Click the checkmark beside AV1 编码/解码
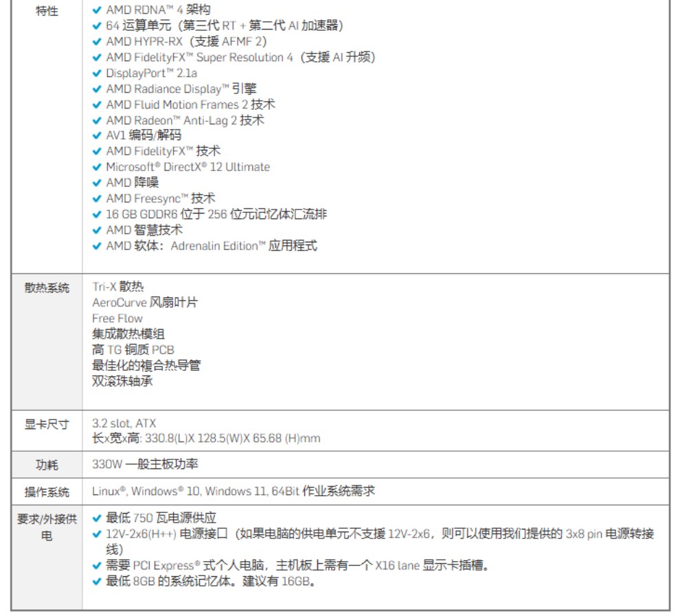 coord(97,136)
